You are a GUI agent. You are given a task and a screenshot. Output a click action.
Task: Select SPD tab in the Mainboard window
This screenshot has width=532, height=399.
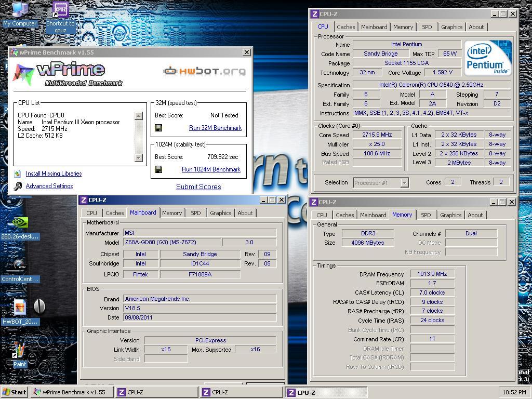coord(196,213)
